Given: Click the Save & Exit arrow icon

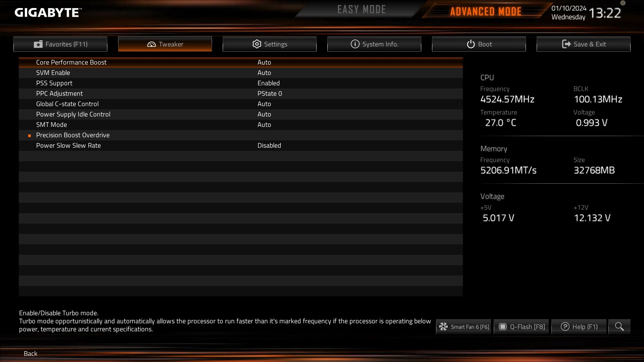Looking at the screenshot, I should (x=566, y=44).
